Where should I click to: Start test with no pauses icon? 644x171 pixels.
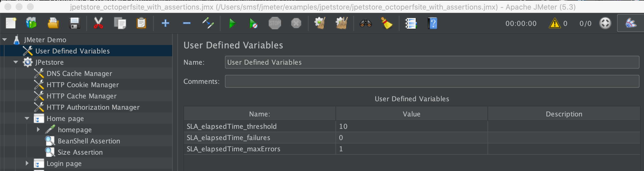[x=253, y=23]
